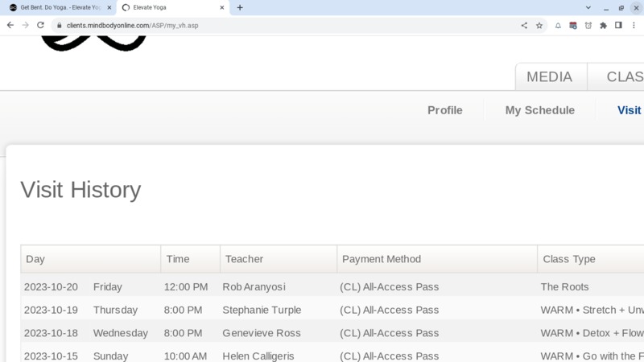Expand the tab search dropdown arrow

(588, 7)
